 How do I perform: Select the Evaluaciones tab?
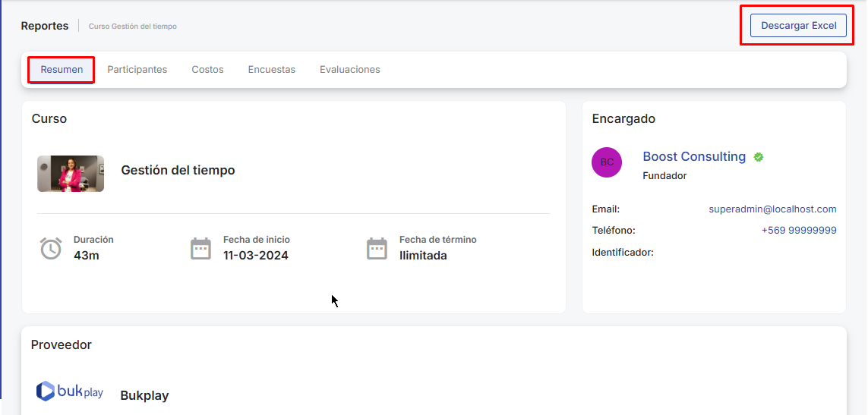(x=349, y=70)
